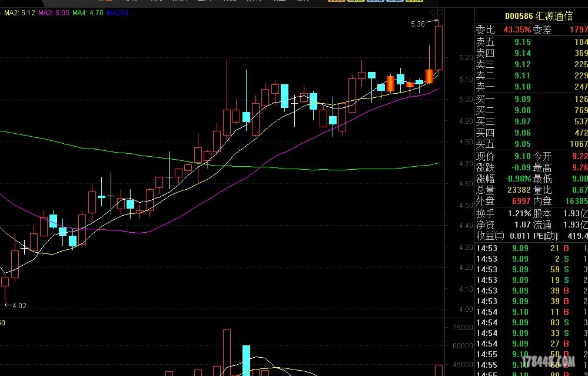Click the 收益(二) value 0.011
The width and height of the screenshot is (588, 376).
(520, 236)
